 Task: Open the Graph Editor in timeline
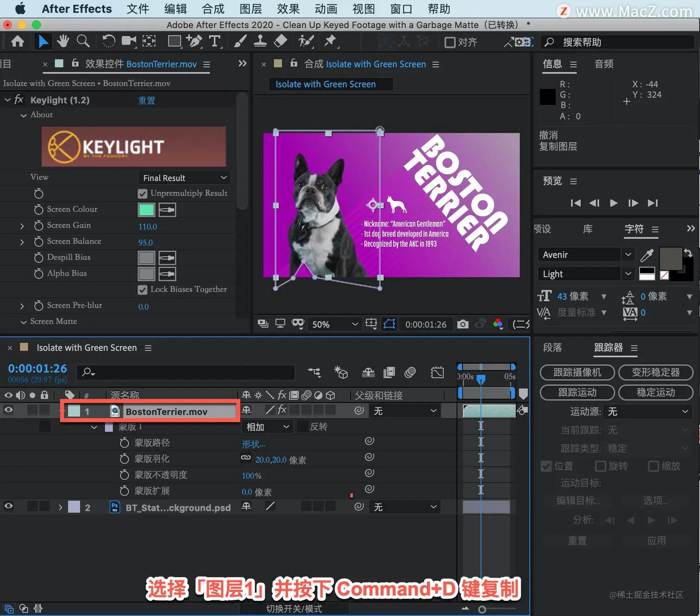437,372
